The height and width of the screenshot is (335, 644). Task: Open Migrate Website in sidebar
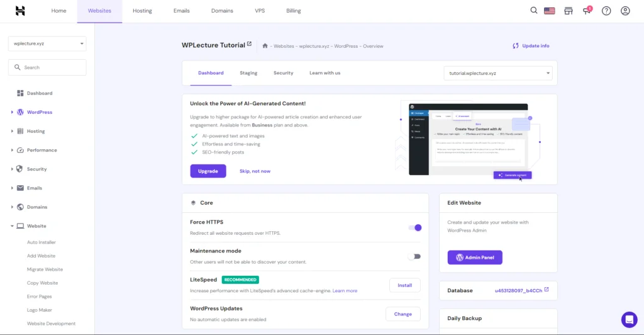[45, 270]
